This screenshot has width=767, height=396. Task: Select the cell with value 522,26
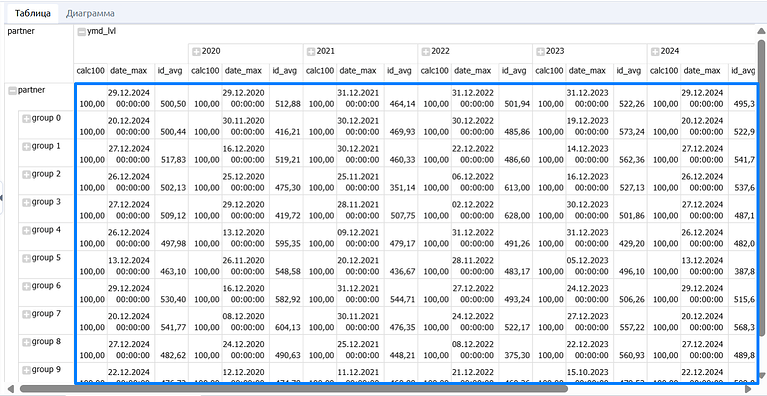[x=631, y=97]
